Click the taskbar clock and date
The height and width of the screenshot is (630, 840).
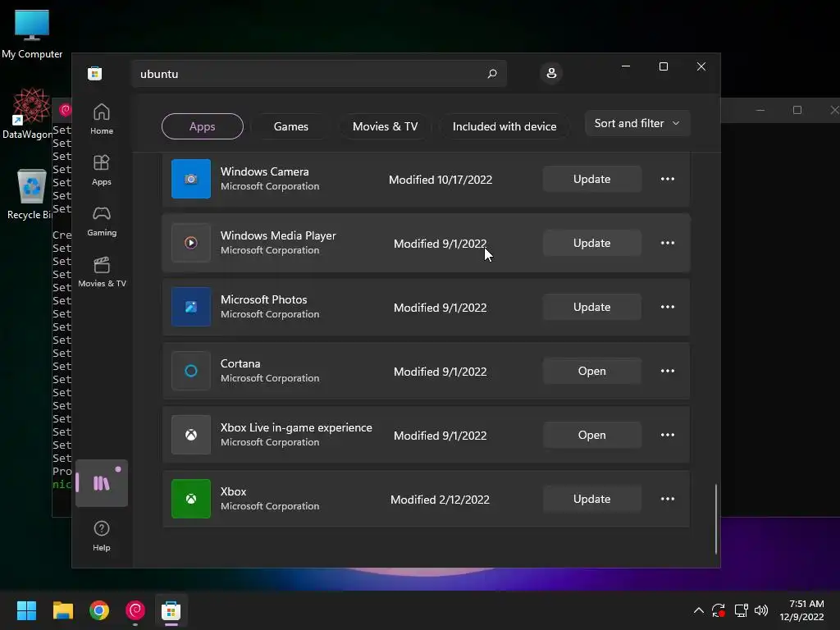click(801, 610)
